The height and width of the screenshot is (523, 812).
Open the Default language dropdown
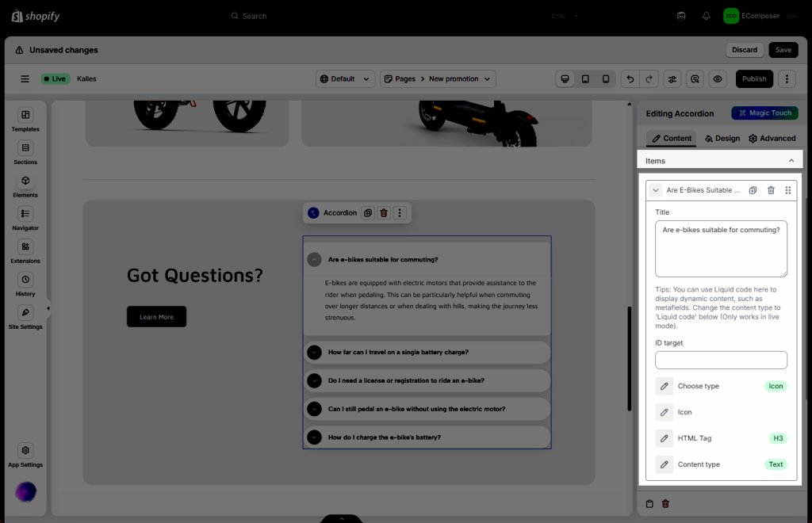346,79
